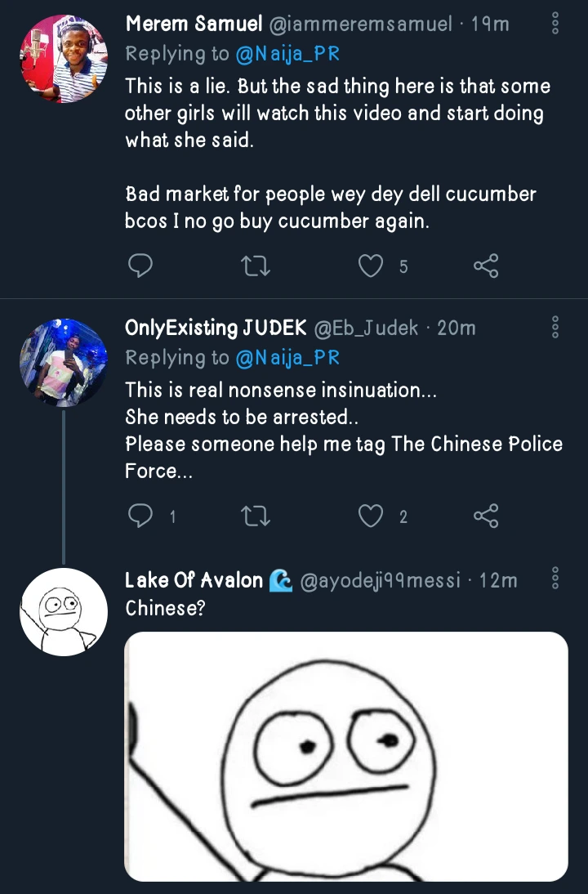Open the @iammeremsamuel handle
This screenshot has width=588, height=894.
pyautogui.click(x=359, y=25)
